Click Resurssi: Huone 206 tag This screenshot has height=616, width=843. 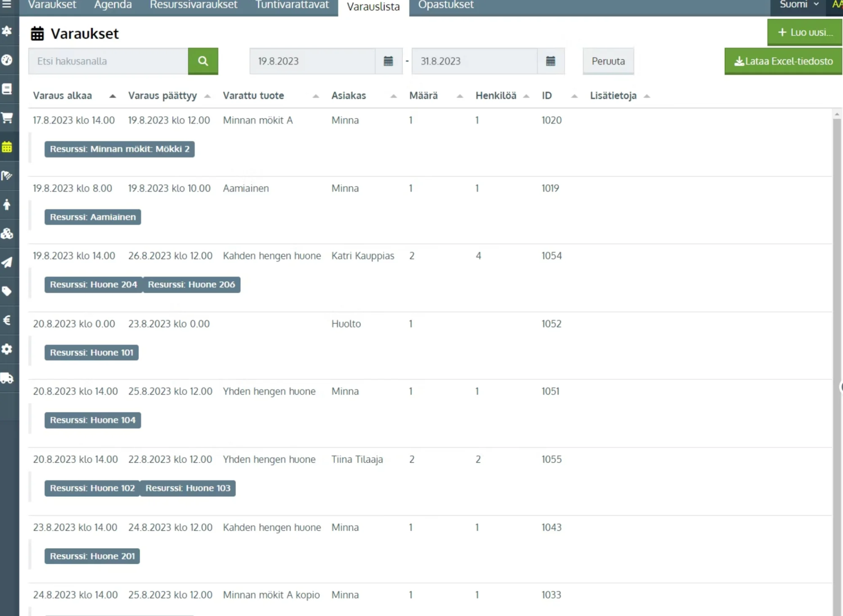(x=191, y=285)
